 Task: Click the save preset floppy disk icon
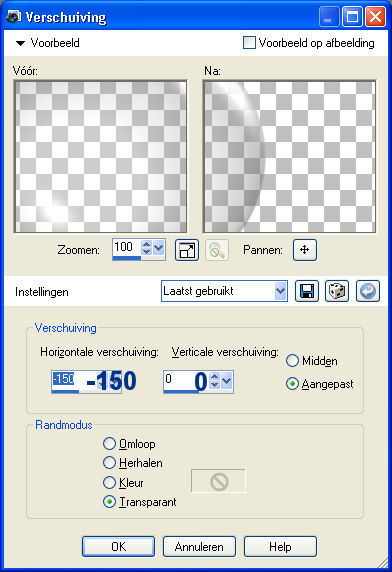[307, 291]
